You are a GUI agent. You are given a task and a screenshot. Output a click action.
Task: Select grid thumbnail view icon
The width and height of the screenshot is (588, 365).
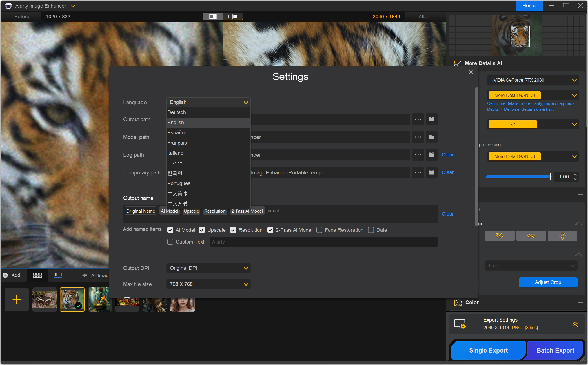(37, 275)
